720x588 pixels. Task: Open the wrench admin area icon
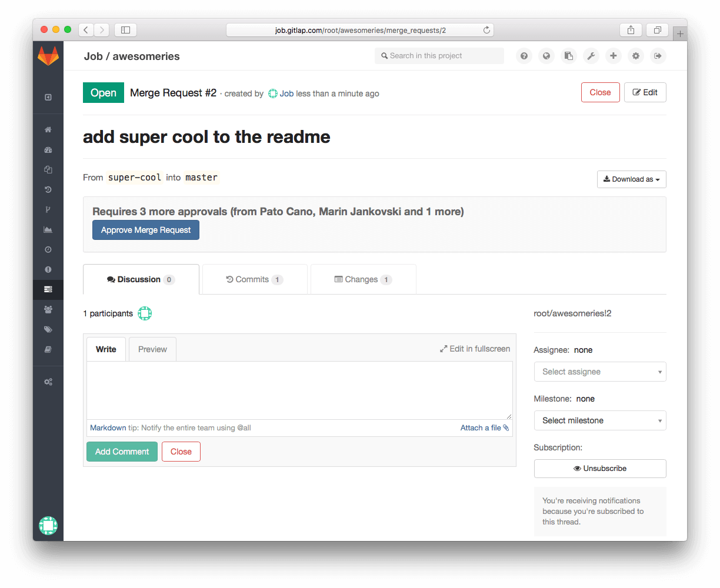pyautogui.click(x=591, y=56)
